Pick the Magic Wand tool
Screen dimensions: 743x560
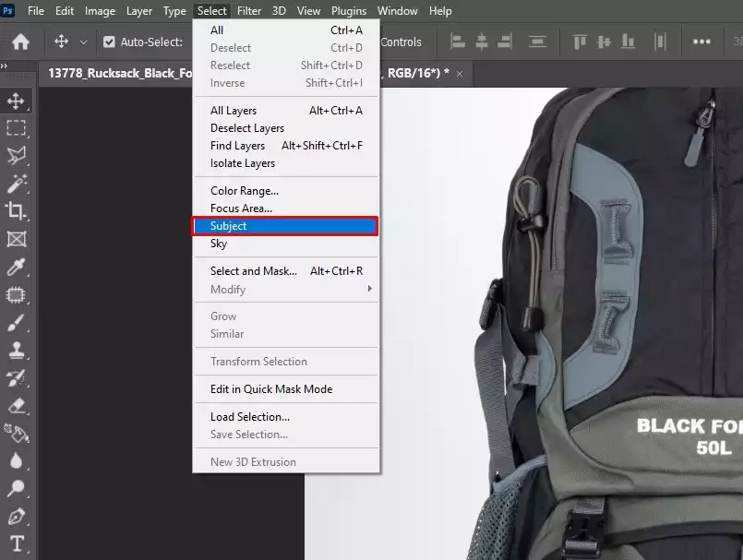pos(16,183)
